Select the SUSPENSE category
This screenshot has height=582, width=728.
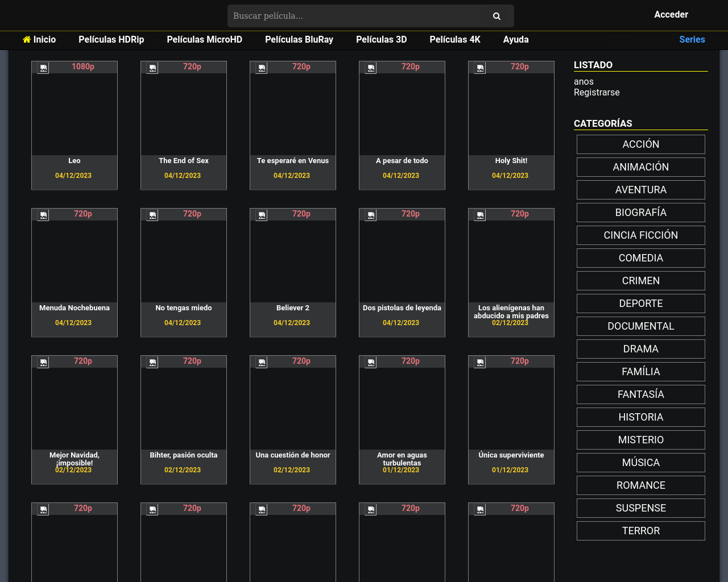641,508
